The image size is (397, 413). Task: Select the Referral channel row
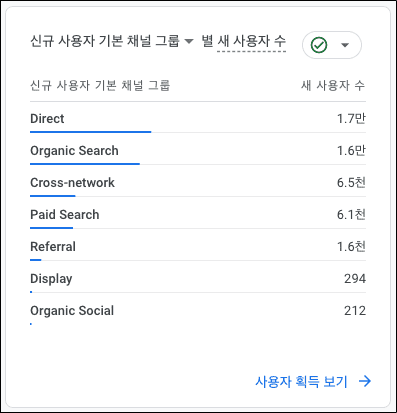(x=198, y=246)
